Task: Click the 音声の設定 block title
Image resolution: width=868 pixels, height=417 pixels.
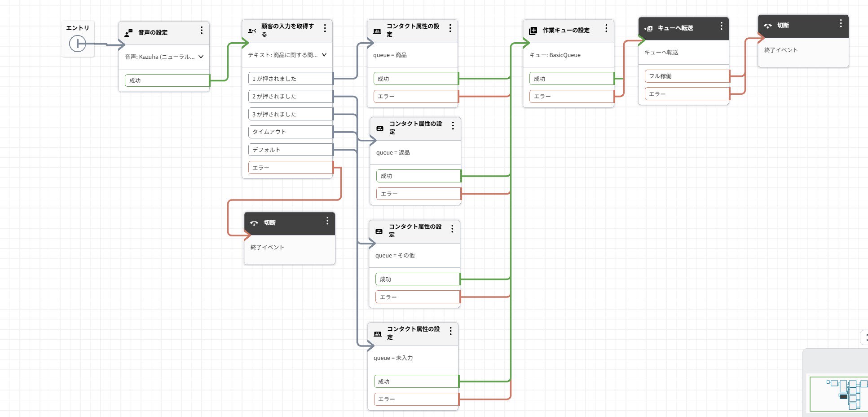Action: (153, 32)
